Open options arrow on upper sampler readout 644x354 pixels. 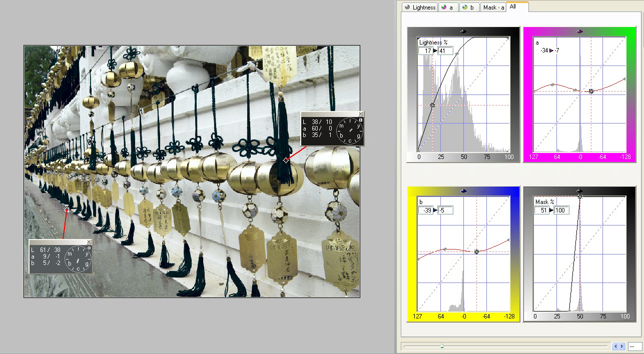(x=360, y=120)
